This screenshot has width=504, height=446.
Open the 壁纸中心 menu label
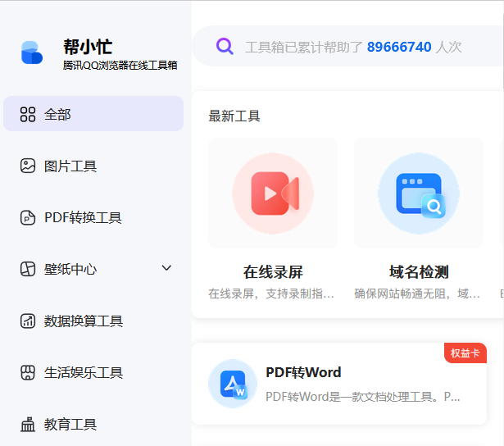(x=70, y=269)
